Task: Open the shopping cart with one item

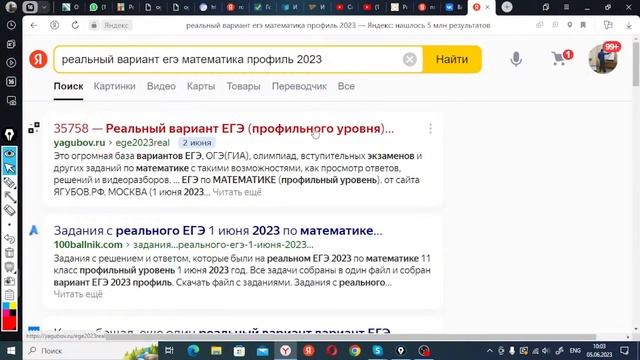Action: click(x=561, y=57)
